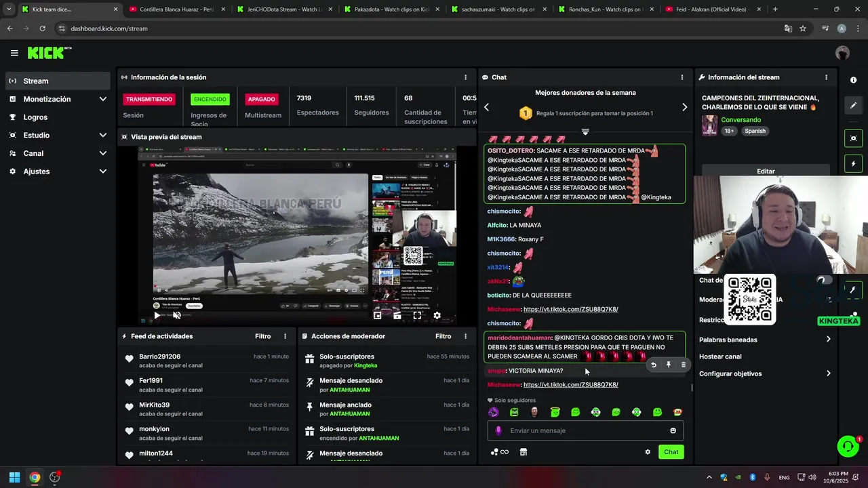This screenshot has height=488, width=868.
Task: Reply to highlighted chat message arrow icon
Action: (x=654, y=365)
